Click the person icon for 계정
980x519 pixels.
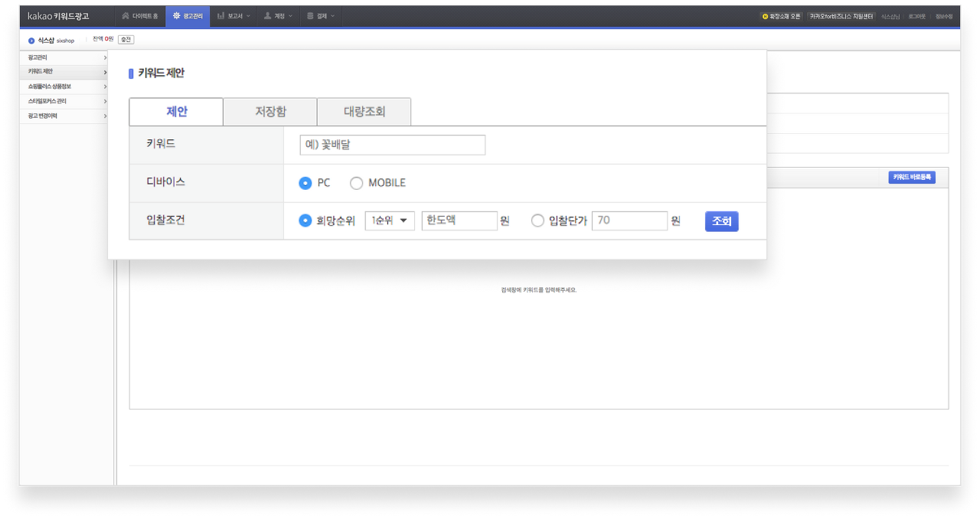(x=267, y=16)
